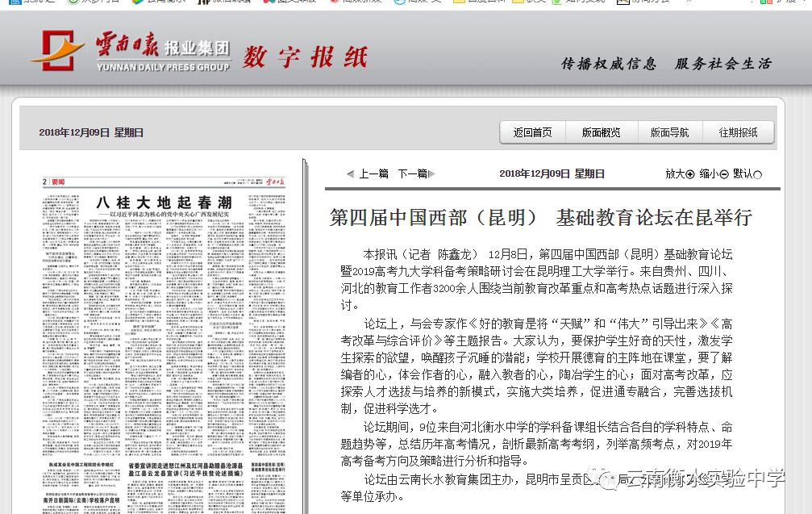Click the article title 第四届中国西部（昆明）基础教育论坛在昆举行

pos(540,218)
